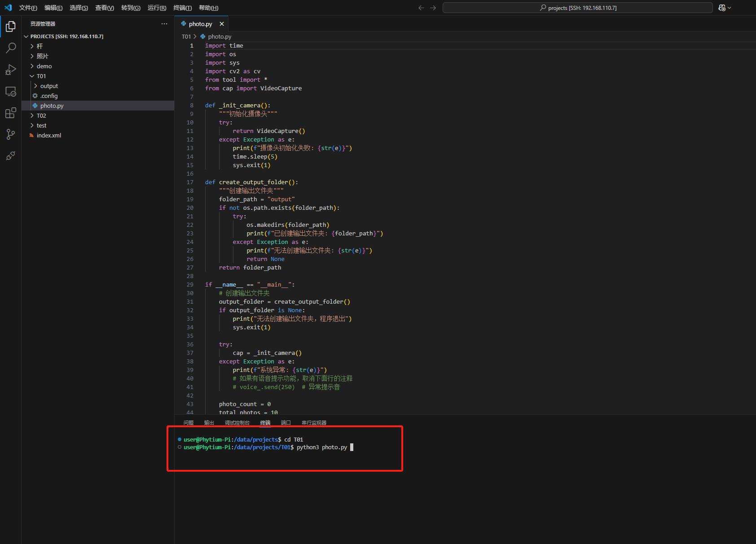Click the navigate back arrow
The height and width of the screenshot is (544, 756).
point(421,8)
